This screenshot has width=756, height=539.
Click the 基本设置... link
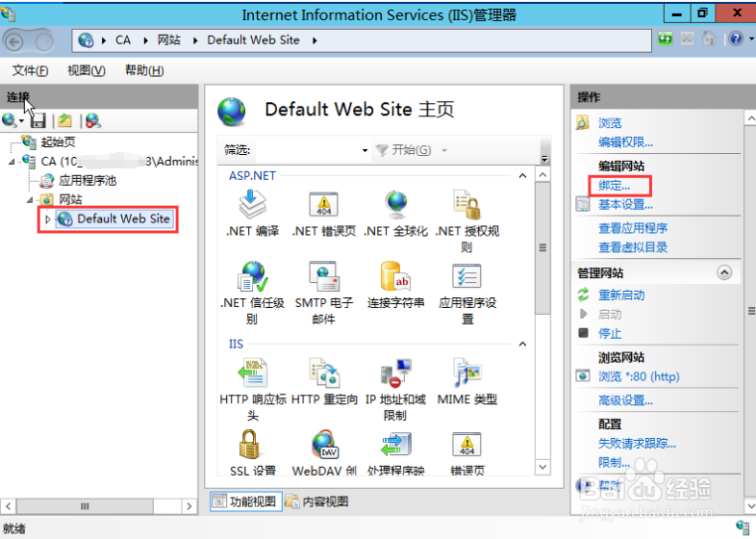[x=625, y=205]
